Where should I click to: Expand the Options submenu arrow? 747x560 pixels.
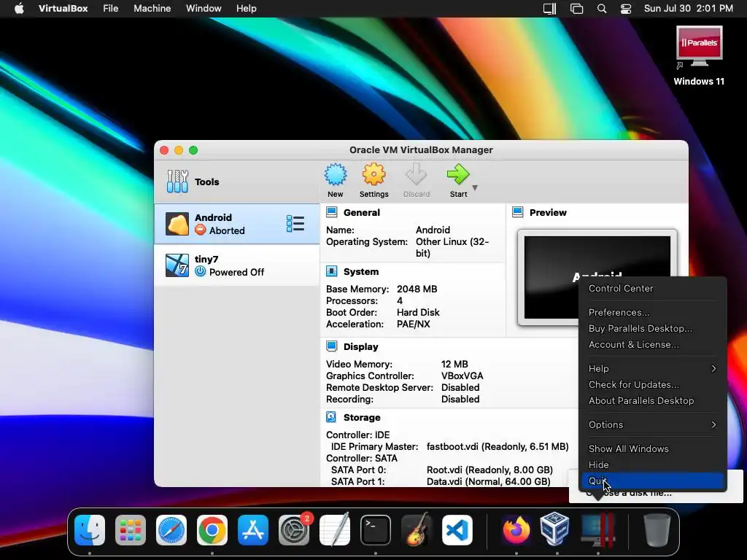click(713, 424)
